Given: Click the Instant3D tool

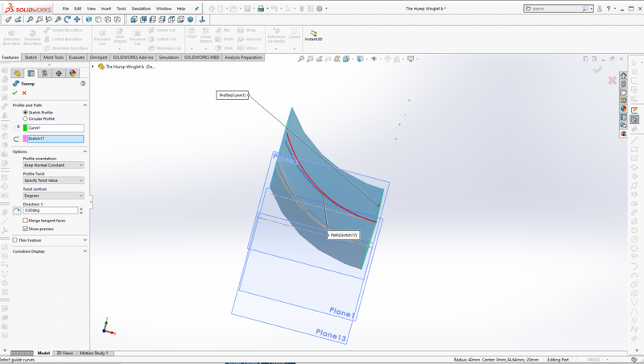Looking at the screenshot, I should pos(313,35).
